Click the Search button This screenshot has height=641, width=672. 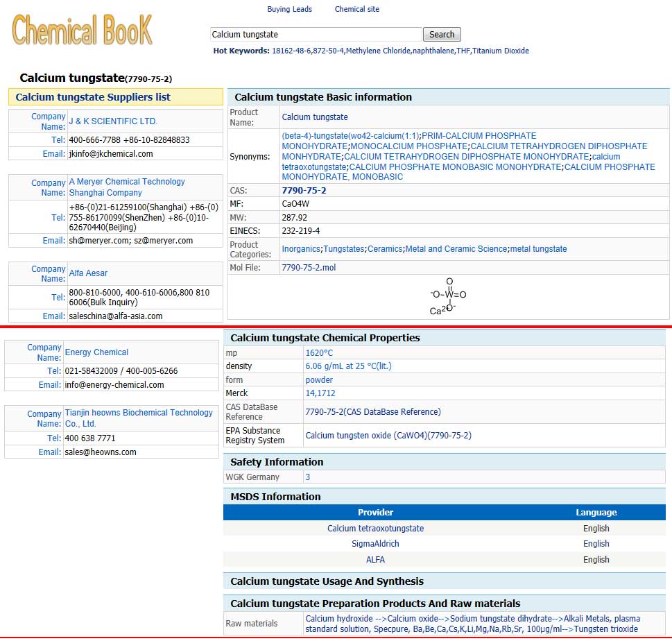click(442, 34)
